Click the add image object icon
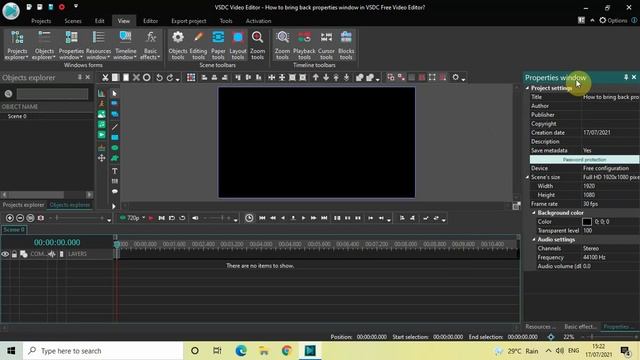The image size is (640, 360). coord(102,114)
